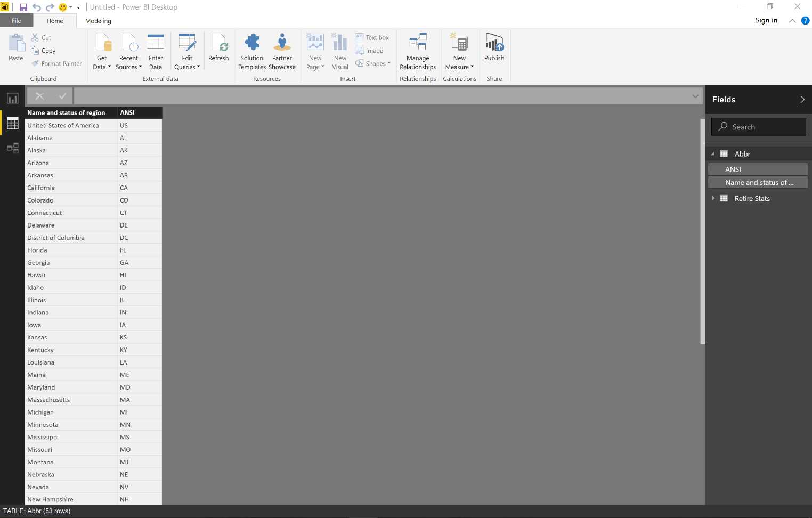Click the MT cell in ANSI column
The width and height of the screenshot is (812, 518).
(x=140, y=462)
